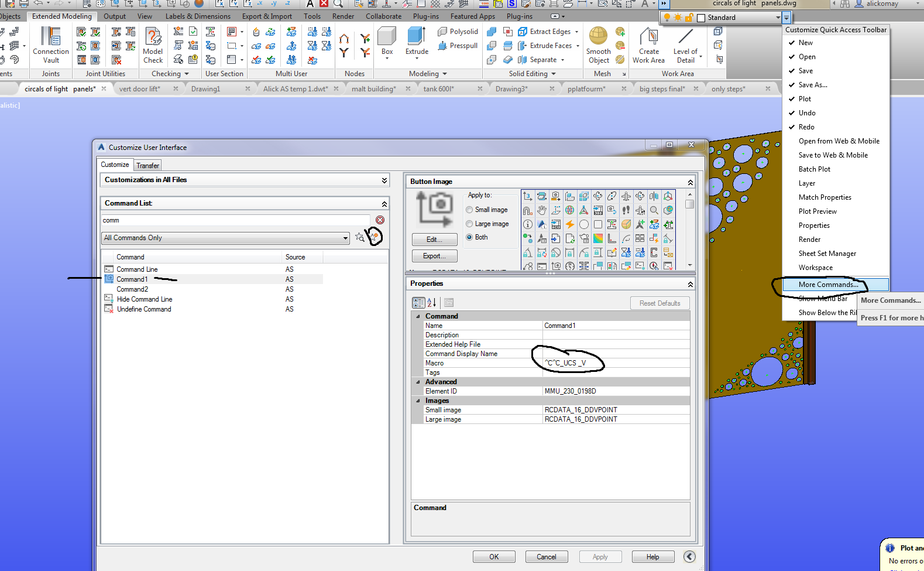Click the Export... button

click(434, 256)
